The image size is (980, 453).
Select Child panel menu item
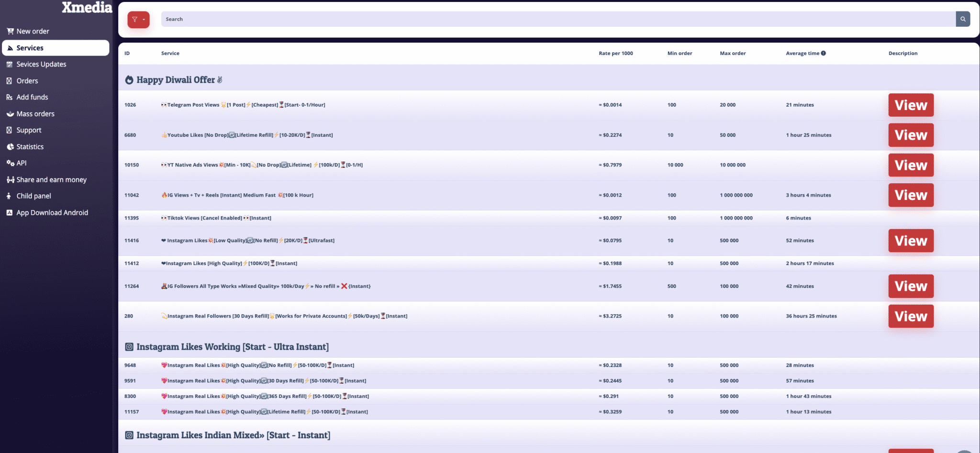click(33, 196)
